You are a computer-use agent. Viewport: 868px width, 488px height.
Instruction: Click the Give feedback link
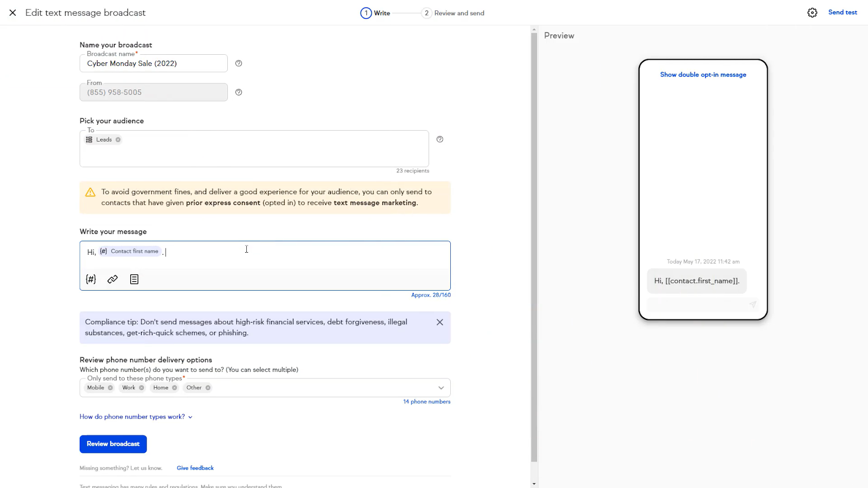point(195,467)
